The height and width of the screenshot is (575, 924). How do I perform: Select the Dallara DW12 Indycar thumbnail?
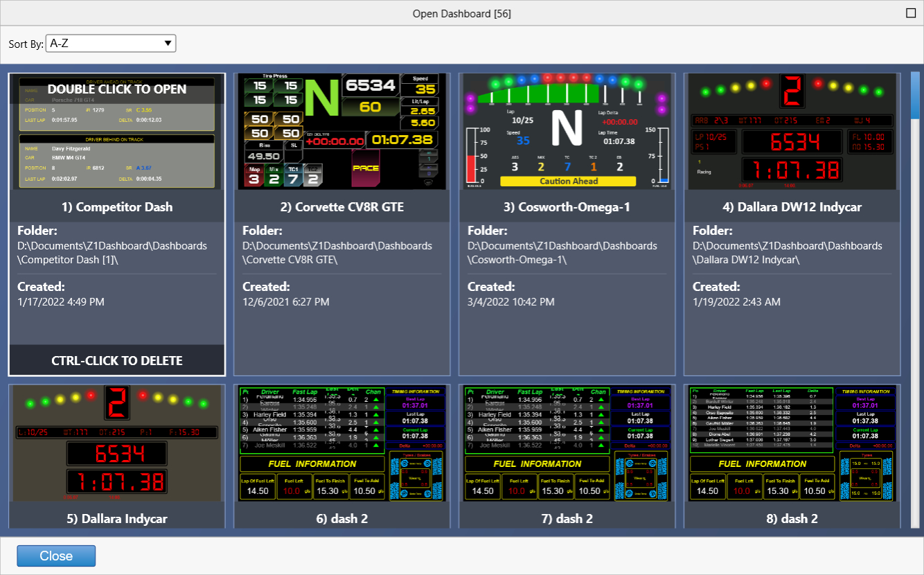(792, 131)
